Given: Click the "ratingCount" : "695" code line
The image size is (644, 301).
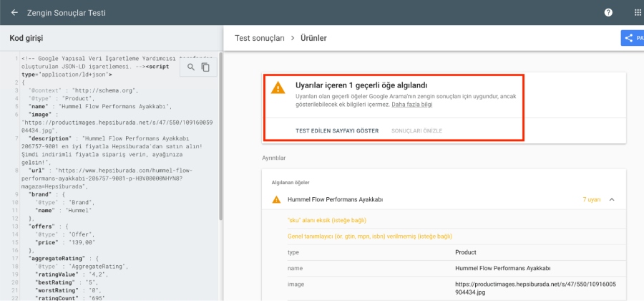Looking at the screenshot, I should click(70, 298).
